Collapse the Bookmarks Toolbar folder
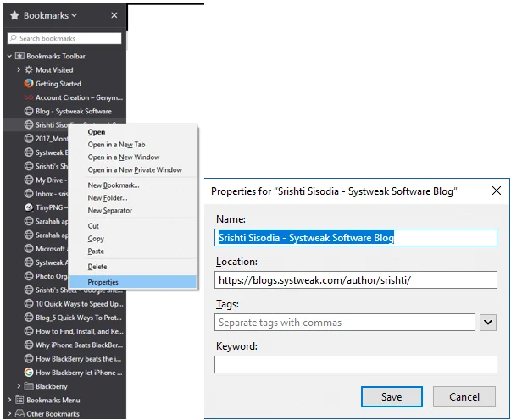511x420 pixels. click(x=8, y=57)
